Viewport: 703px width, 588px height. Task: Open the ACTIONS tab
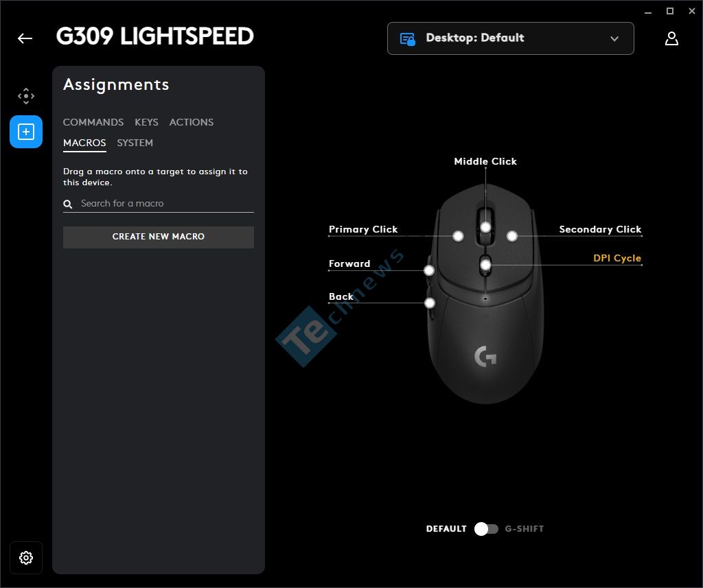192,122
